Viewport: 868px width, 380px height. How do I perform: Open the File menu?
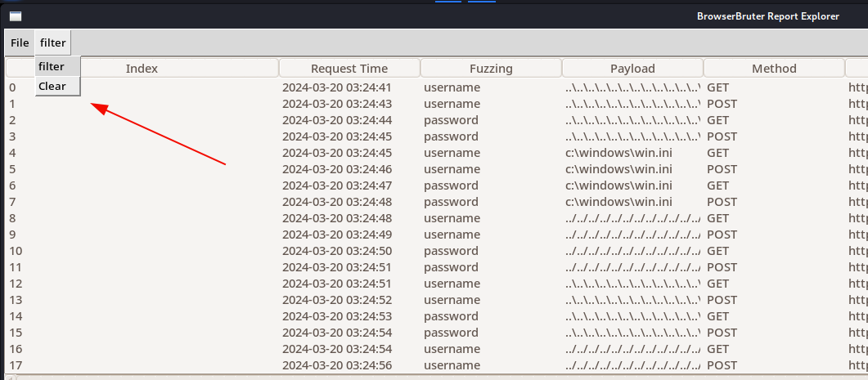(20, 42)
